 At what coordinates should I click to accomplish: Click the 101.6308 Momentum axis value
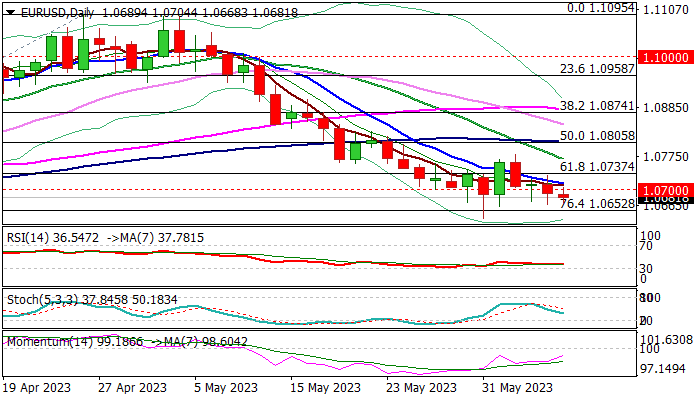pyautogui.click(x=664, y=339)
